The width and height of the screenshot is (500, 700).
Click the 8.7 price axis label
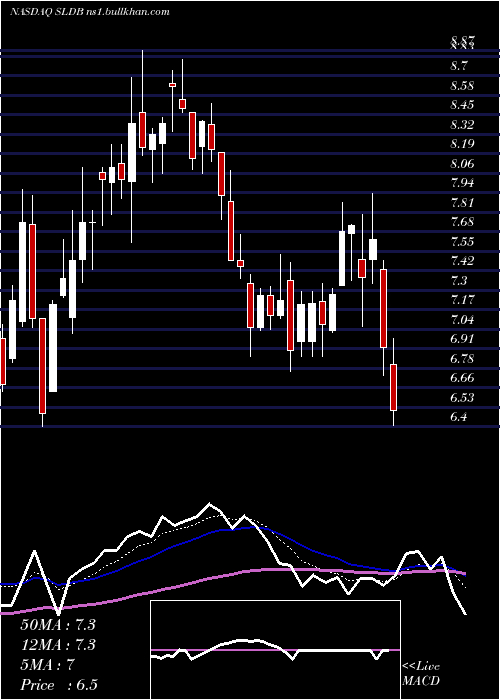click(458, 66)
